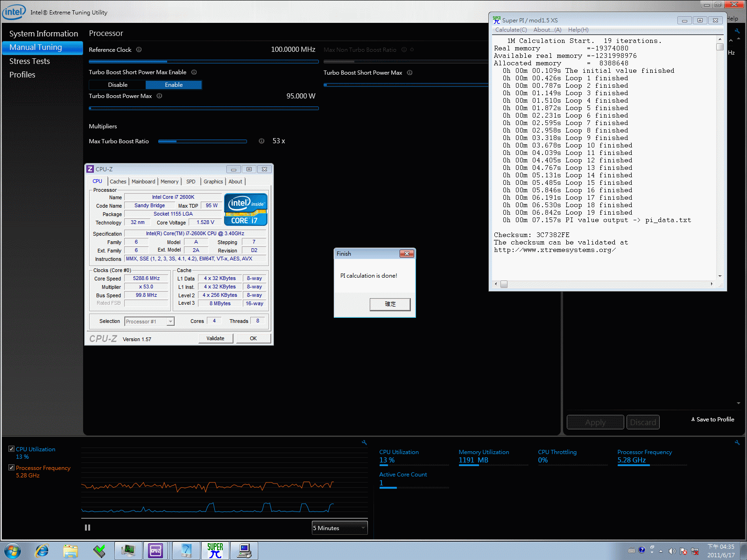Switch to the Mainboard tab in CPU-Z
747x560 pixels.
tap(143, 182)
